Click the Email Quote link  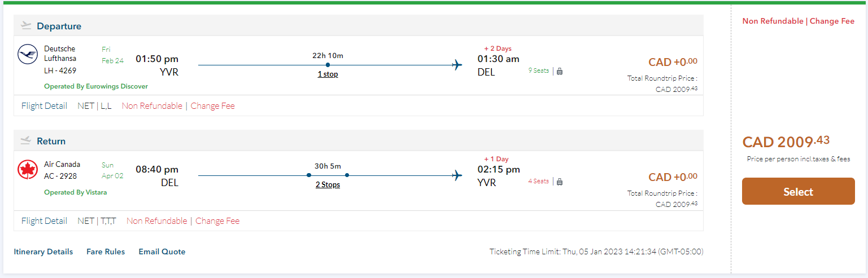tap(162, 251)
